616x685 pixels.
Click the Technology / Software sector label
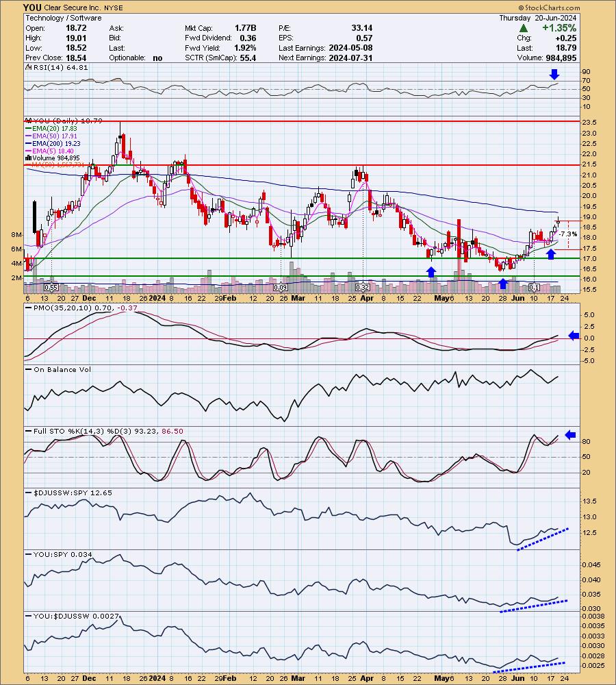point(63,18)
